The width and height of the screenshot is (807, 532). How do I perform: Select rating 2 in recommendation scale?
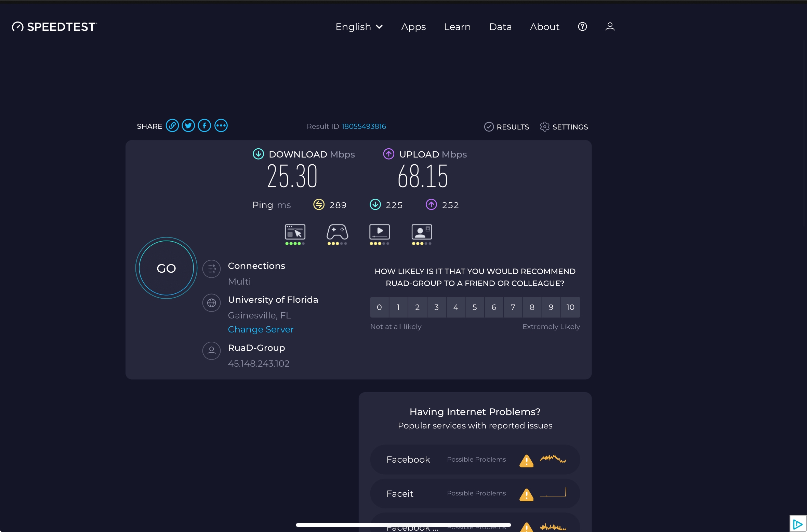[418, 307]
